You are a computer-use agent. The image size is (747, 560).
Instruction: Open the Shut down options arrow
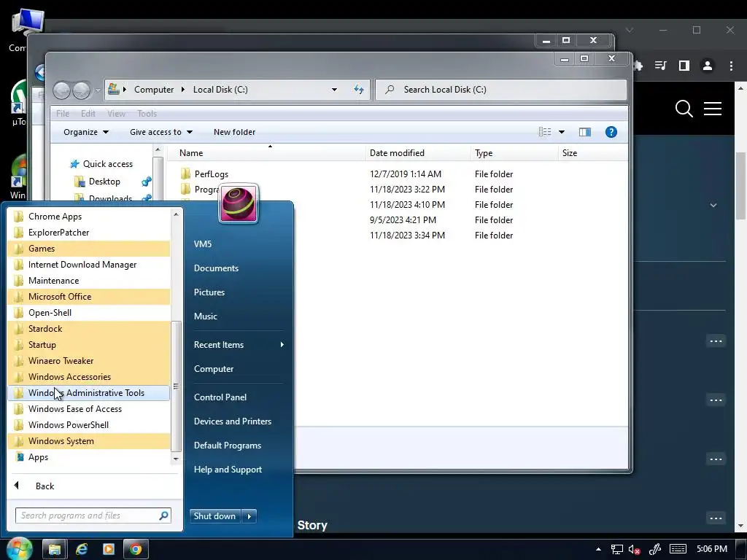[x=249, y=516]
